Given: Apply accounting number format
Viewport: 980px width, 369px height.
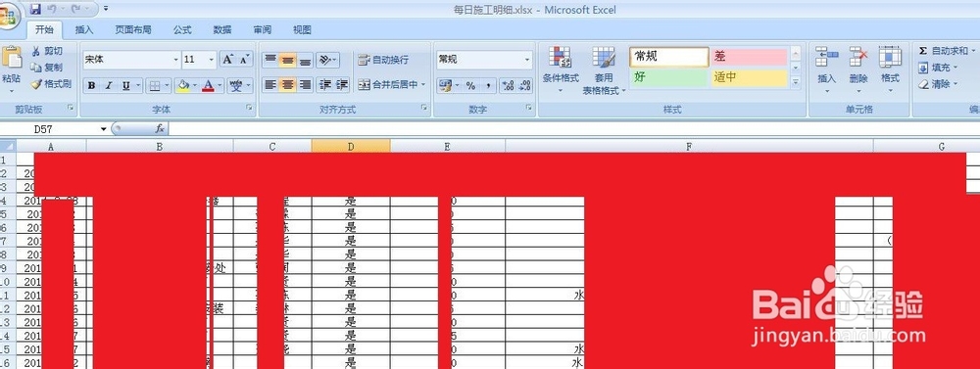Looking at the screenshot, I should (x=446, y=85).
